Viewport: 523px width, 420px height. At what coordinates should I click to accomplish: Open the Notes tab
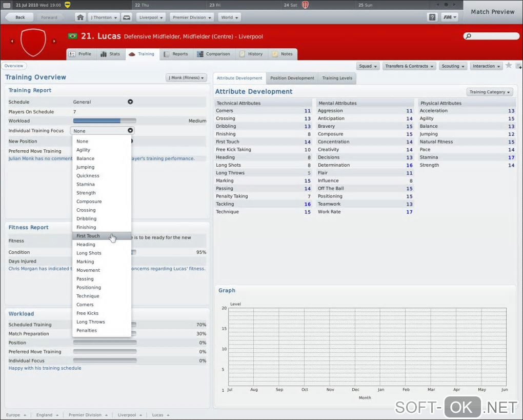283,54
